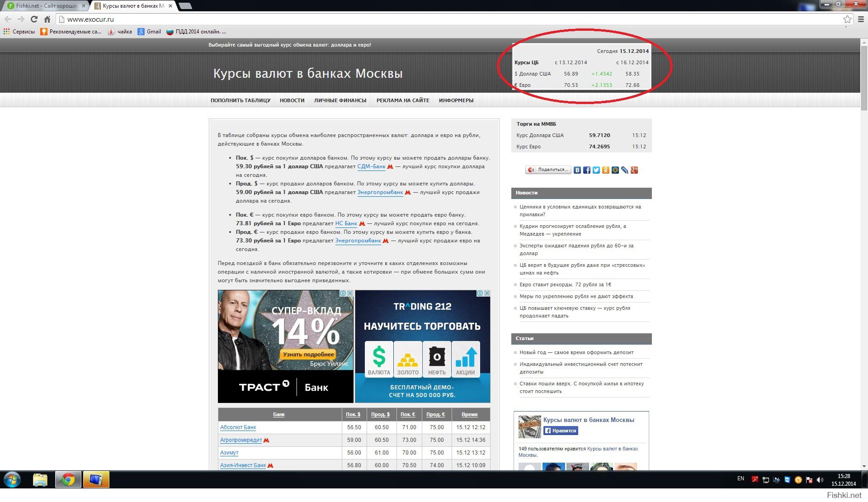Open Chrome menu hamburger button
Screen dimensions: 868x502
pyautogui.click(x=860, y=19)
